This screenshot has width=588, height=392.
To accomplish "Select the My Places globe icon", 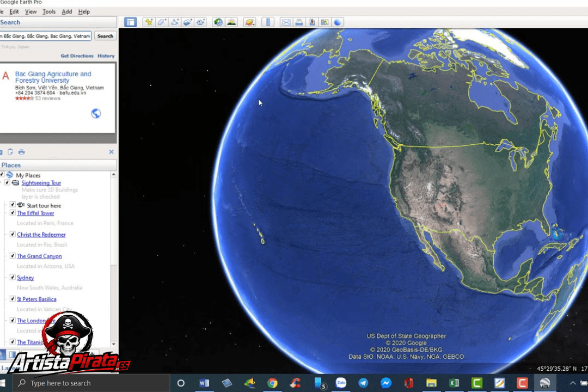I will point(10,175).
